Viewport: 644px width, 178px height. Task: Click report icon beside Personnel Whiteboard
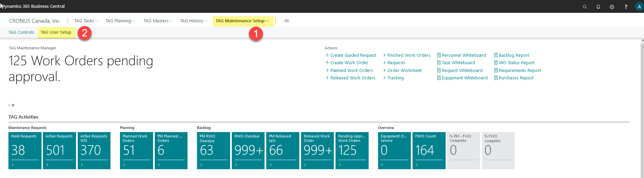pos(439,55)
